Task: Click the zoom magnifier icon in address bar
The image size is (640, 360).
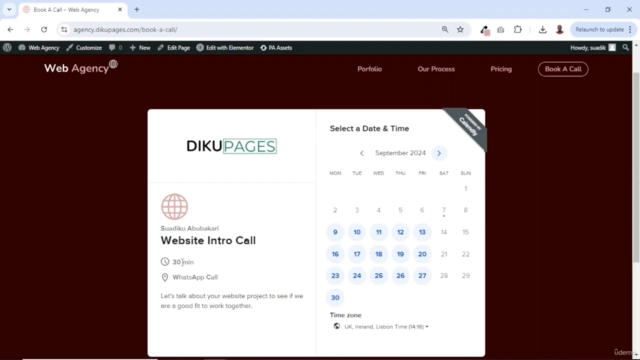Action: [x=444, y=29]
